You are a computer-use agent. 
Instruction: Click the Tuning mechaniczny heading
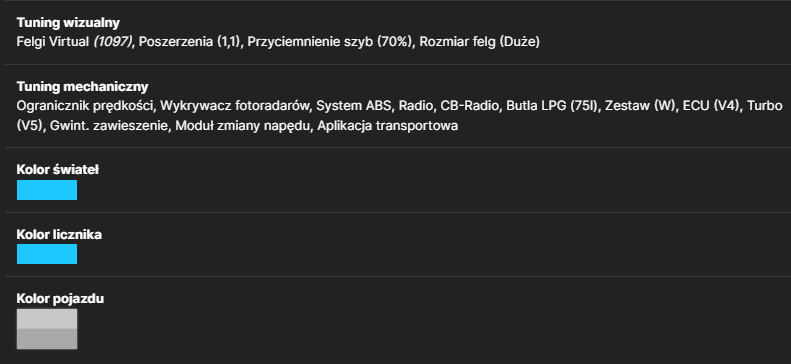point(82,87)
